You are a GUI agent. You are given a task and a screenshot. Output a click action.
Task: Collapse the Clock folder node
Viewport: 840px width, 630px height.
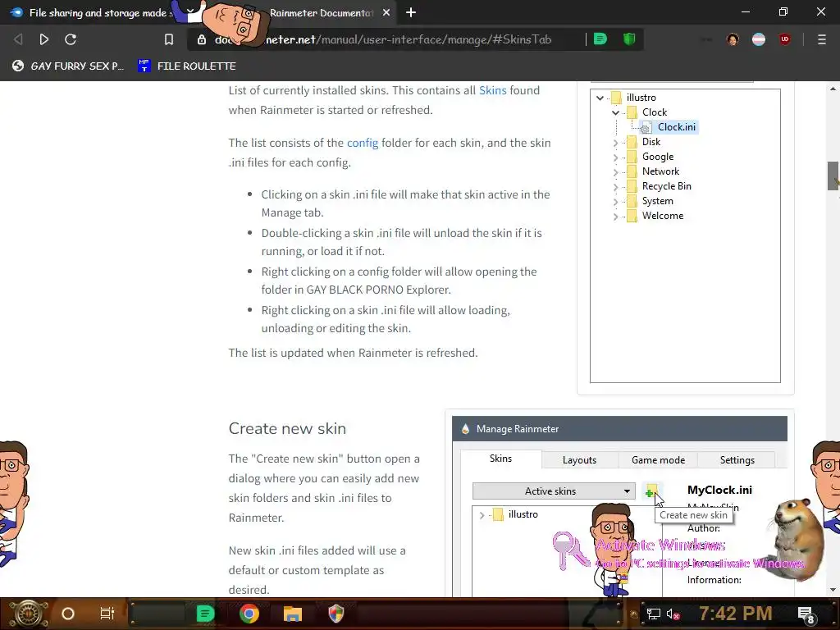615,112
